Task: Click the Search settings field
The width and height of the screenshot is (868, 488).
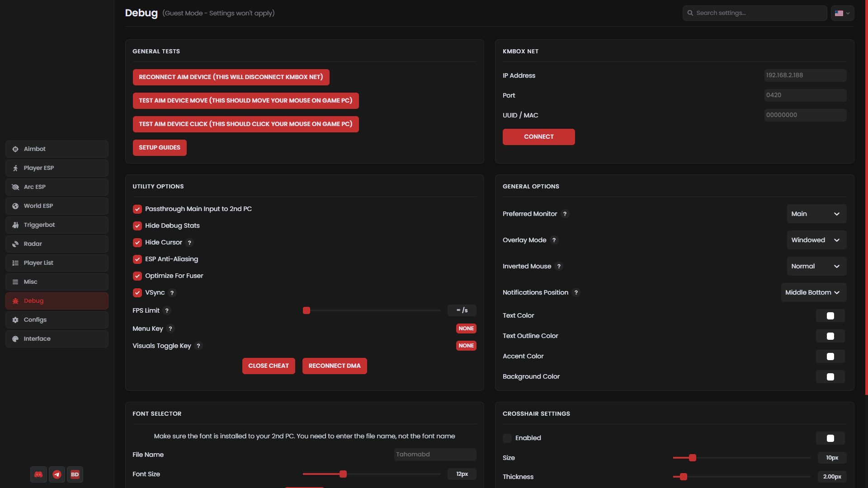Action: point(755,13)
